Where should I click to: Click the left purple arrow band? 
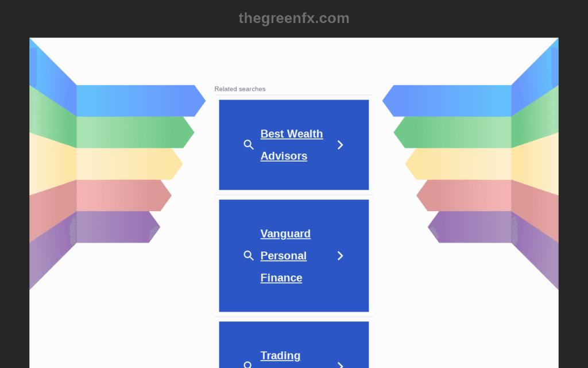coord(118,227)
